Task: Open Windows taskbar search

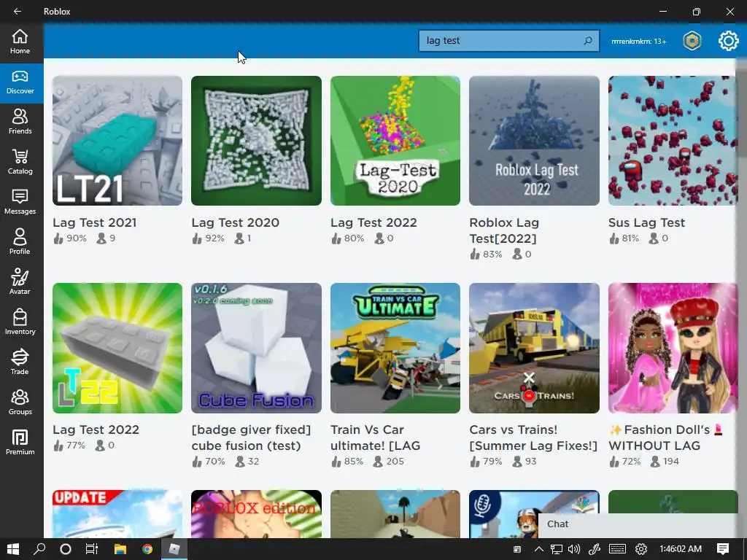Action: click(x=39, y=549)
